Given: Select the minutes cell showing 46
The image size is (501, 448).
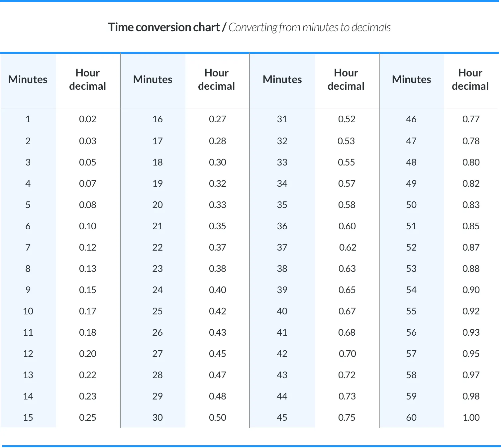Looking at the screenshot, I should (x=411, y=119).
